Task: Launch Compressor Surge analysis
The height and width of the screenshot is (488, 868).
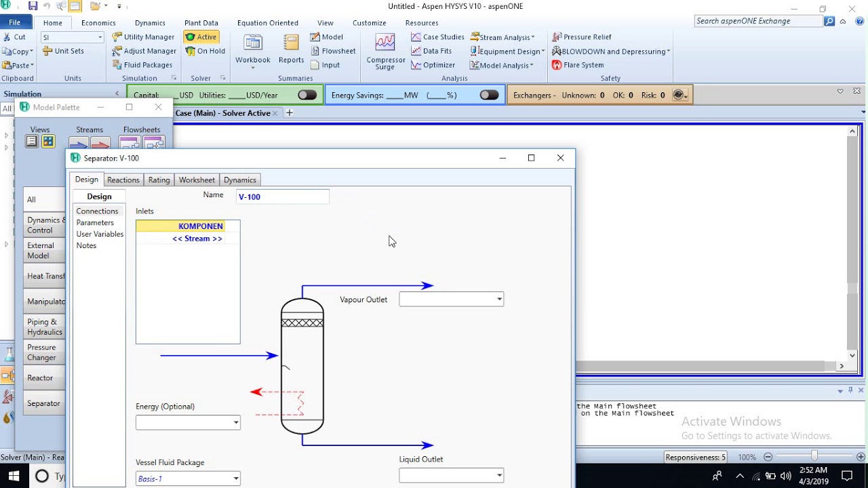Action: tap(385, 52)
